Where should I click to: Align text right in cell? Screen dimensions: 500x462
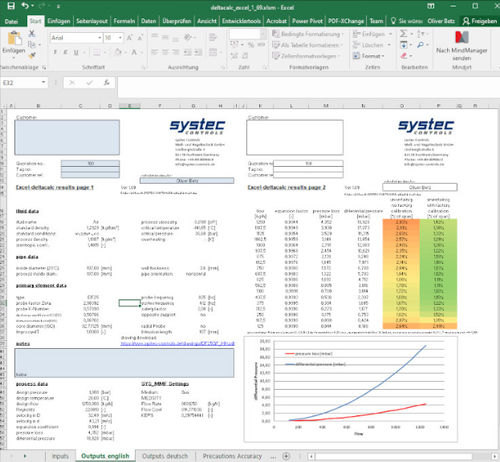176,52
